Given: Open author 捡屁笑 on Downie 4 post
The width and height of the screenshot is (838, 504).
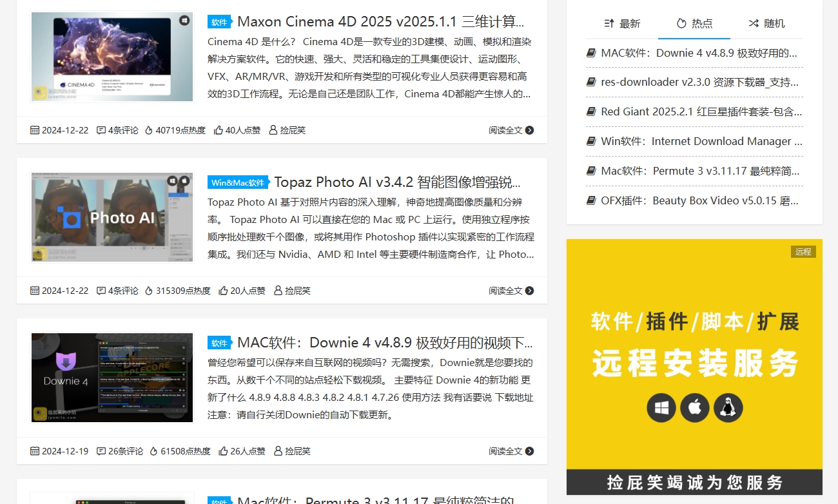Looking at the screenshot, I should coord(298,451).
